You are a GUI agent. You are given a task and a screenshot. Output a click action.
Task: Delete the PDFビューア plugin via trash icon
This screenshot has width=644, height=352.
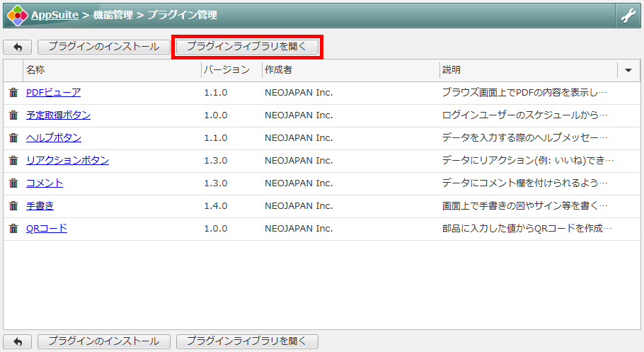click(x=13, y=92)
